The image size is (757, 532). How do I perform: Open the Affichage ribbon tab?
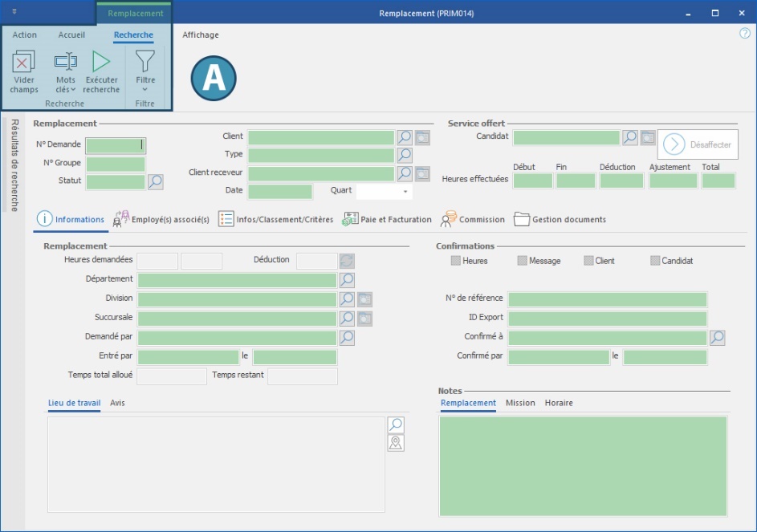pos(200,35)
